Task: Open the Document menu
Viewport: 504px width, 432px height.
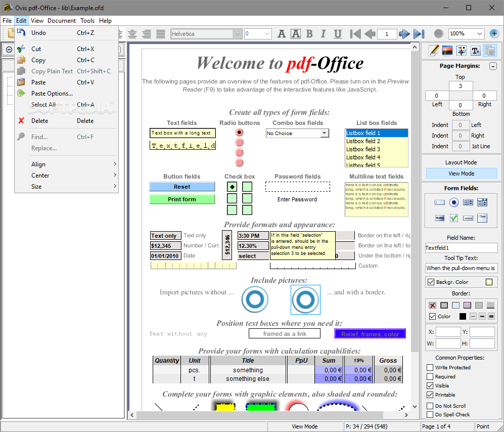Action: (61, 21)
